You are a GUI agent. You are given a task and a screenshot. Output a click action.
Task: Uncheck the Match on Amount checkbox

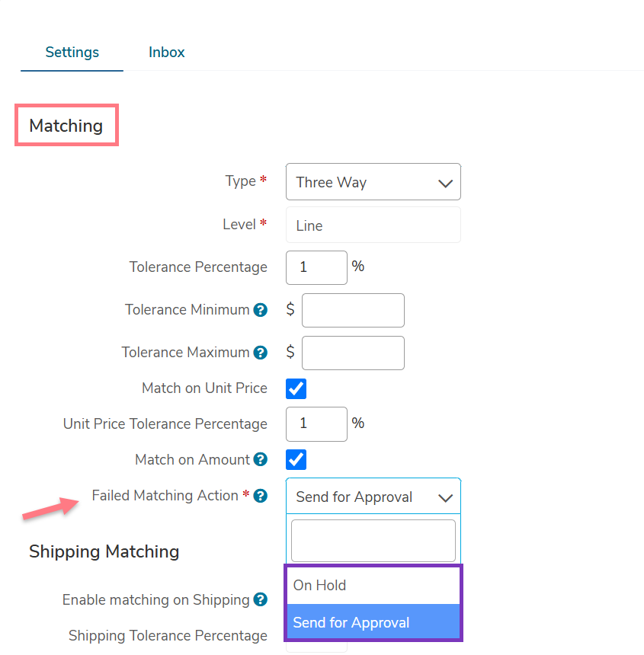pyautogui.click(x=296, y=459)
